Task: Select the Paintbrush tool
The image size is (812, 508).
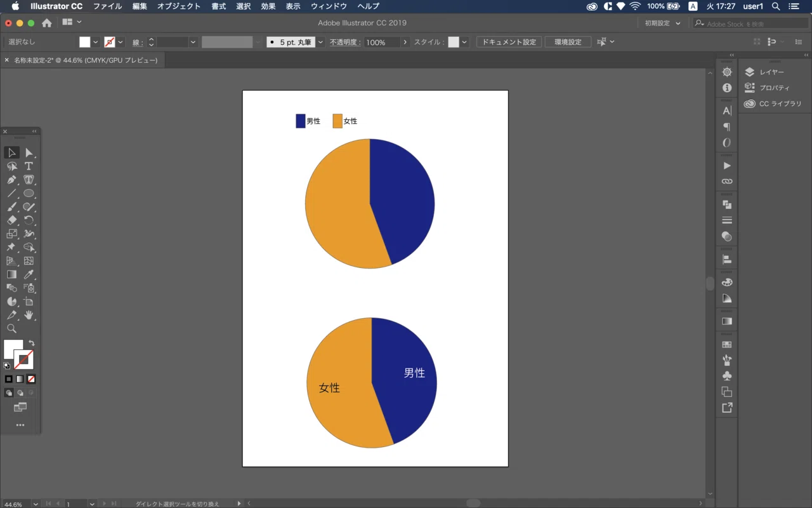Action: coord(11,207)
